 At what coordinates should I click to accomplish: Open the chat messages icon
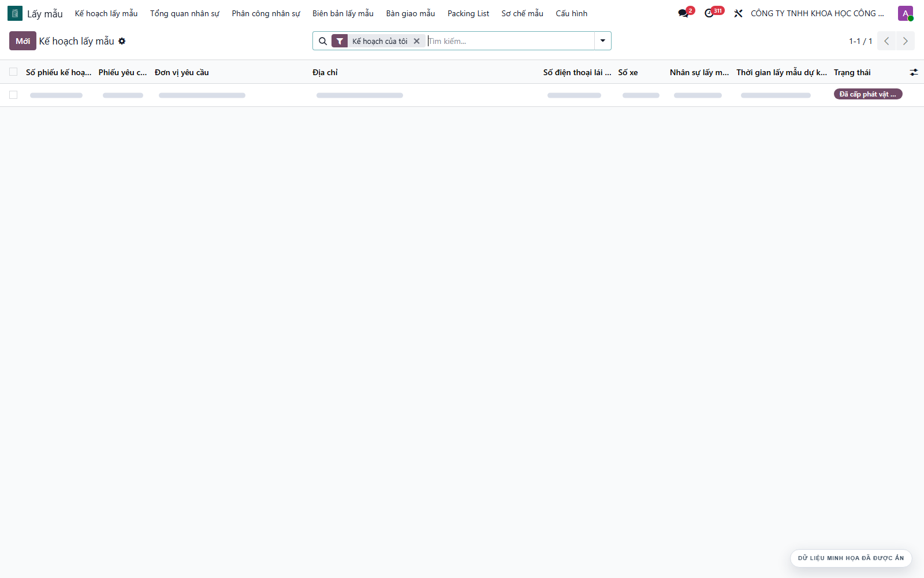click(684, 13)
